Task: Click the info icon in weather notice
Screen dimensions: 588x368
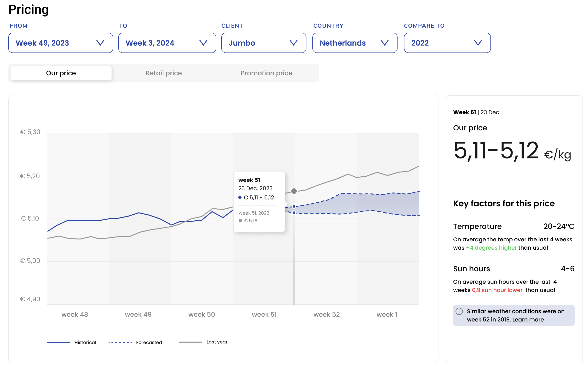Action: coord(459,311)
